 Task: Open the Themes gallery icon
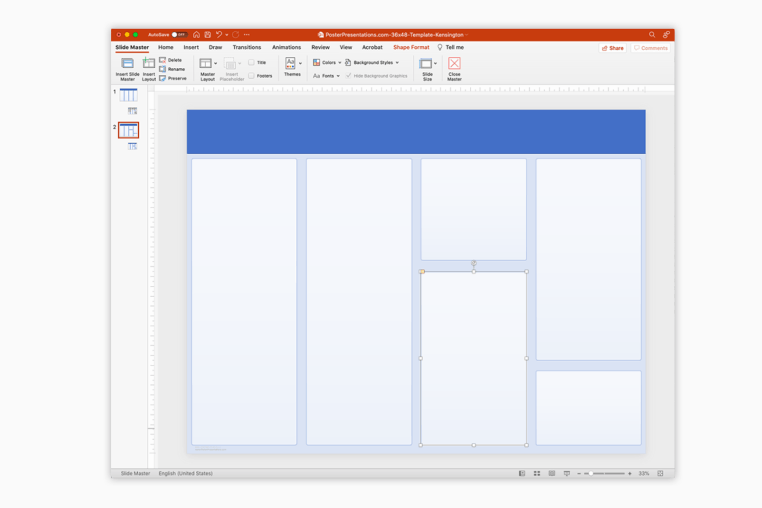point(290,64)
